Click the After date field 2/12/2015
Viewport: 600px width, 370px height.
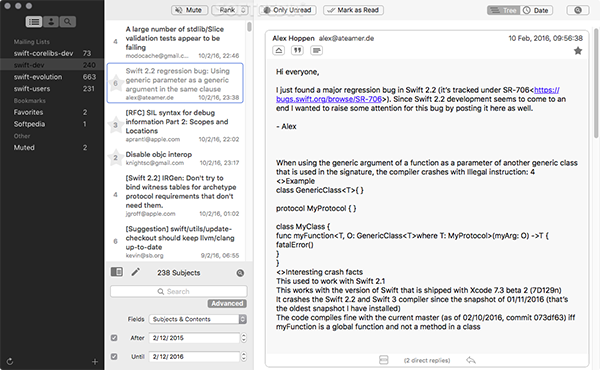point(194,338)
